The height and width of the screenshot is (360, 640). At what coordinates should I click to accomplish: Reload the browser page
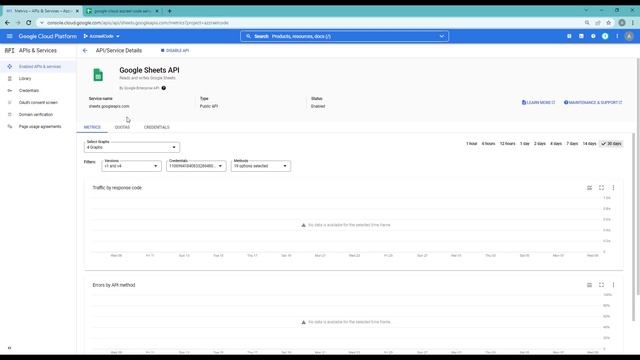coord(29,23)
